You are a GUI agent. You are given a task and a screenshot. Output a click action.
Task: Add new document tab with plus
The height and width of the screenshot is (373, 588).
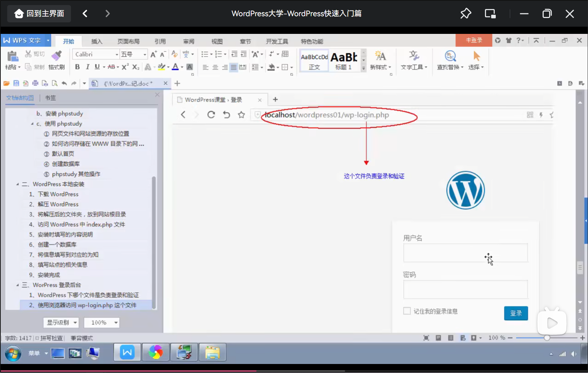177,83
